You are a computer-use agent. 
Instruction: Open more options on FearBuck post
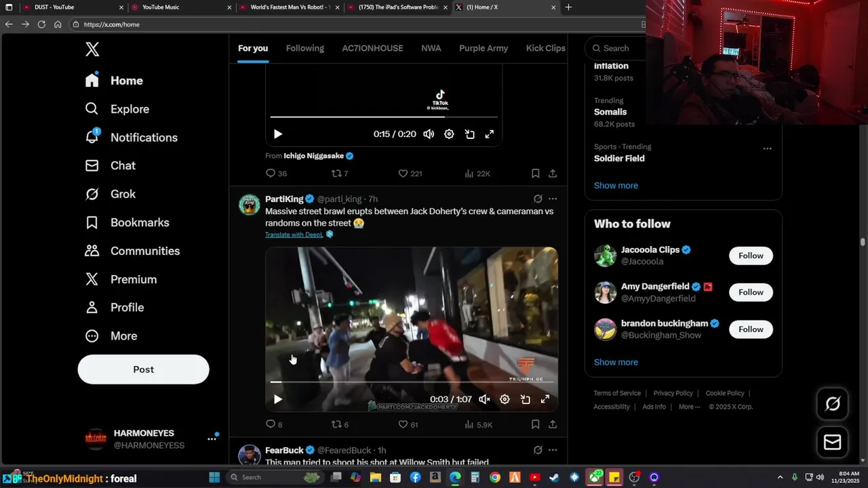coord(553,450)
